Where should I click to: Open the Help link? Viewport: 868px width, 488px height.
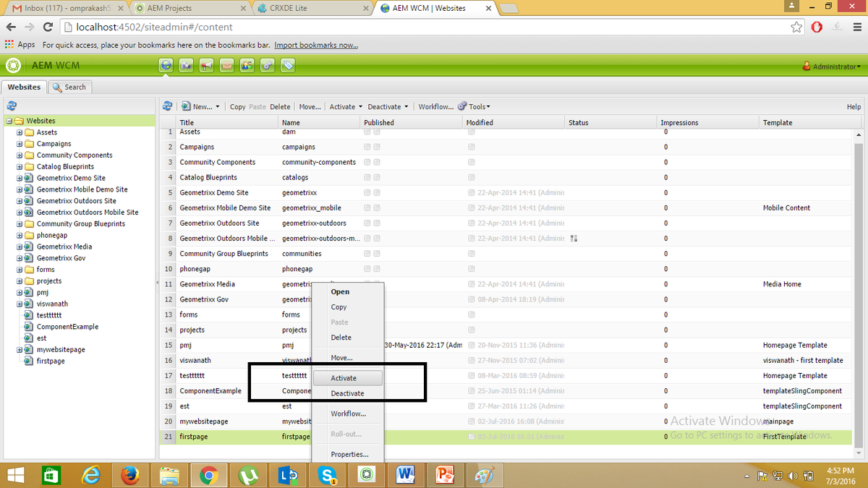[854, 107]
